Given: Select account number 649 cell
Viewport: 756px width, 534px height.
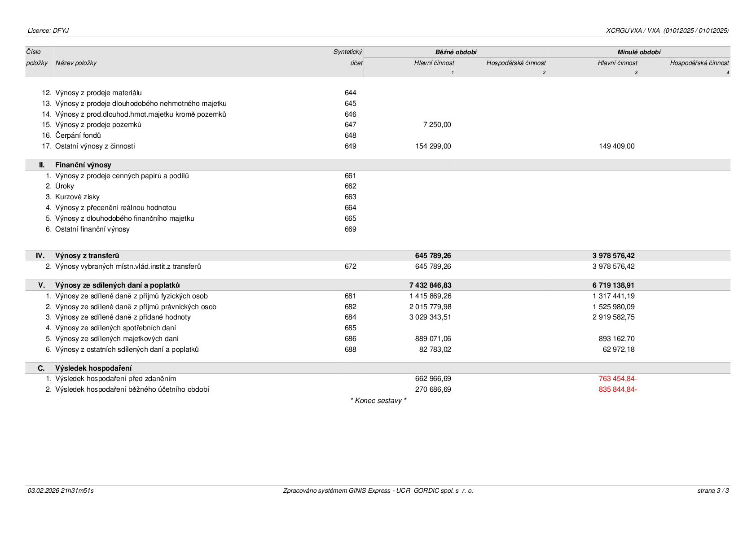Looking at the screenshot, I should pyautogui.click(x=351, y=146).
